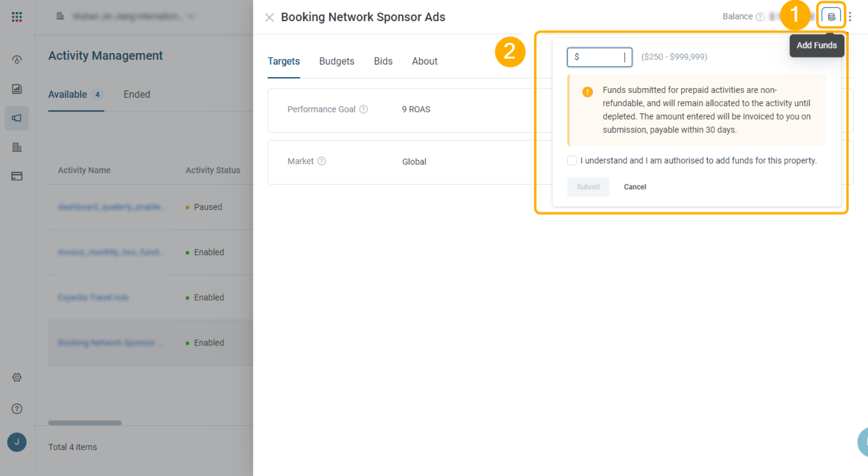Click the building icon beside property name
The height and width of the screenshot is (476, 868).
tap(60, 16)
